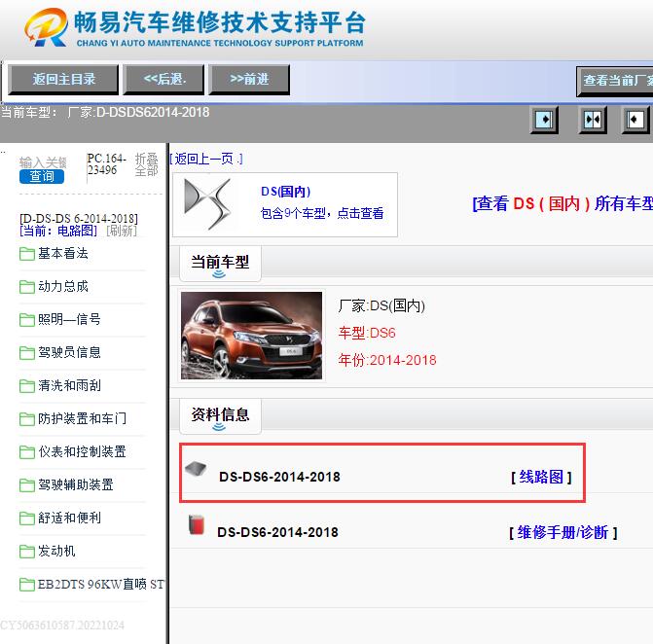Viewport: 653px width, 644px height.
Task: Click the two-arrow split panel icon
Action: pyautogui.click(x=593, y=120)
